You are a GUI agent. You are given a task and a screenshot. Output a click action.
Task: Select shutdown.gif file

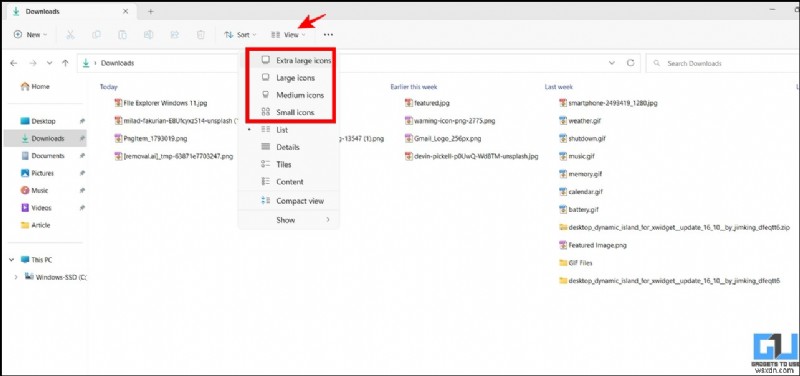(x=583, y=138)
